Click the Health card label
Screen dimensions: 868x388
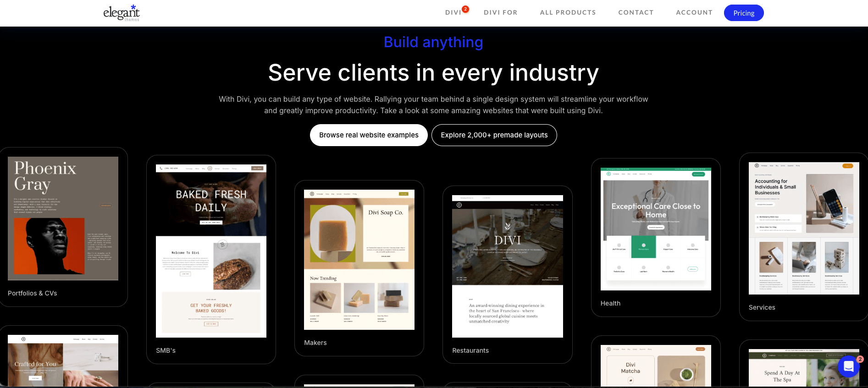pos(610,303)
